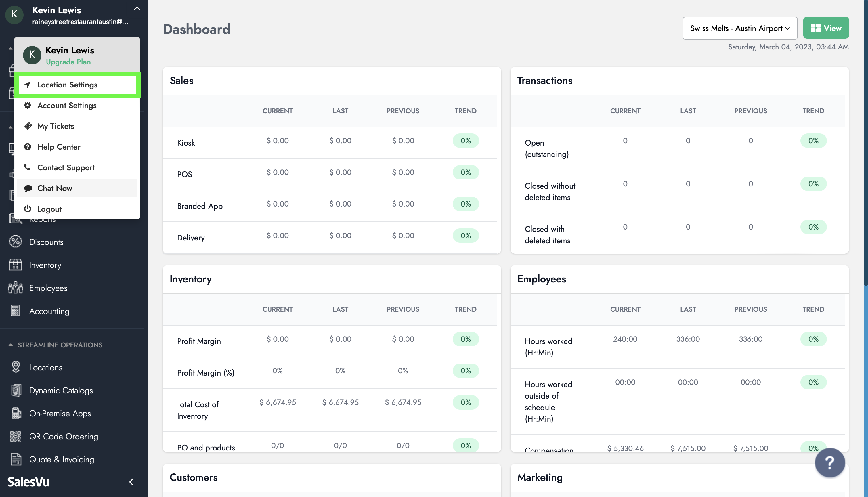This screenshot has height=497, width=868.
Task: Click the Locations map pin icon
Action: click(x=16, y=367)
